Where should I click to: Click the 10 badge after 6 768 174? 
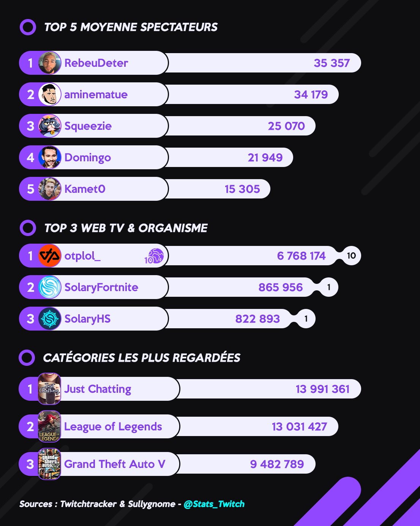[x=351, y=256]
